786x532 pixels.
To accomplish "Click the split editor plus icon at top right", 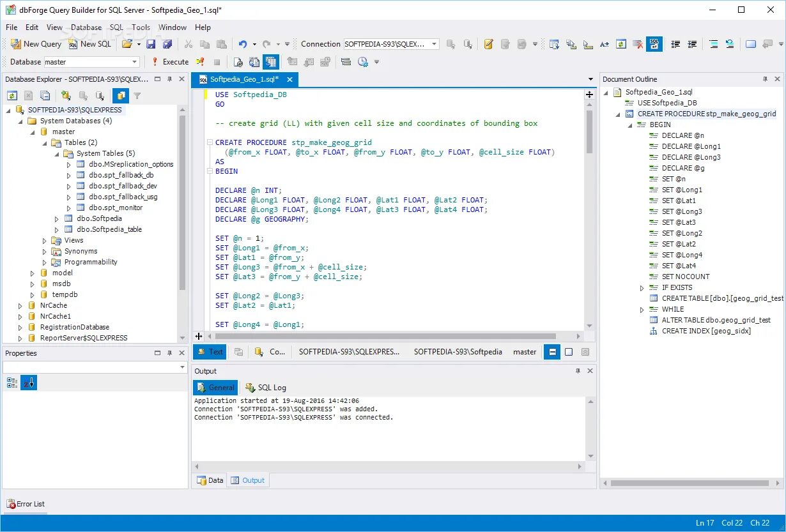I will 589,95.
